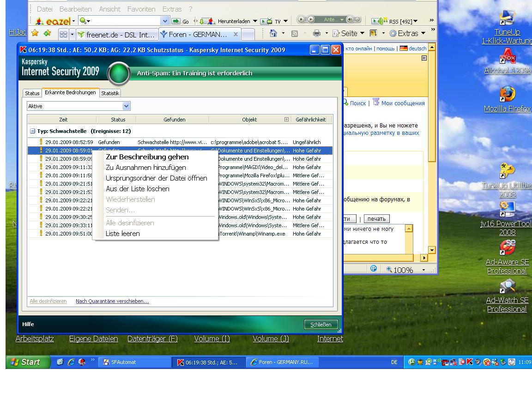Screen dimensions: 532x399
Task: Click the Add to Favorites star icon
Action: (x=47, y=33)
